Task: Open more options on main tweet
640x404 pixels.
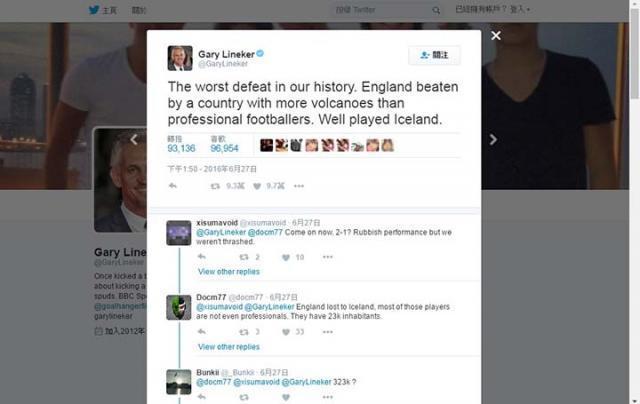Action: [x=299, y=186]
